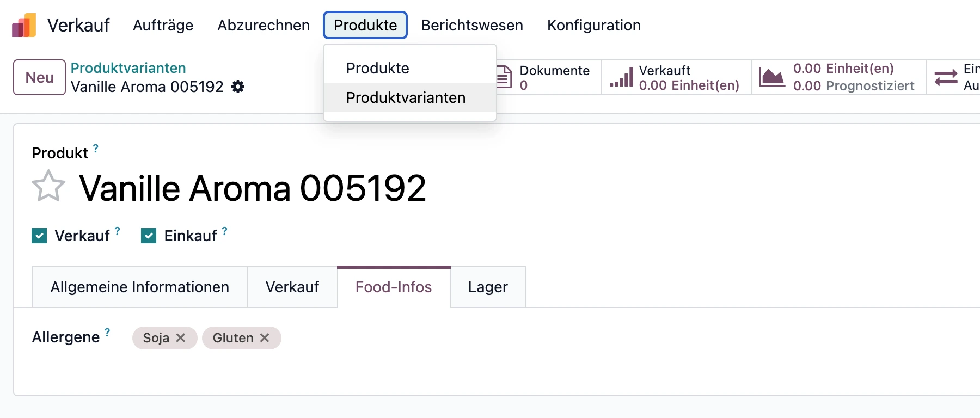Uncheck the Verkauf checkbox

[x=39, y=236]
